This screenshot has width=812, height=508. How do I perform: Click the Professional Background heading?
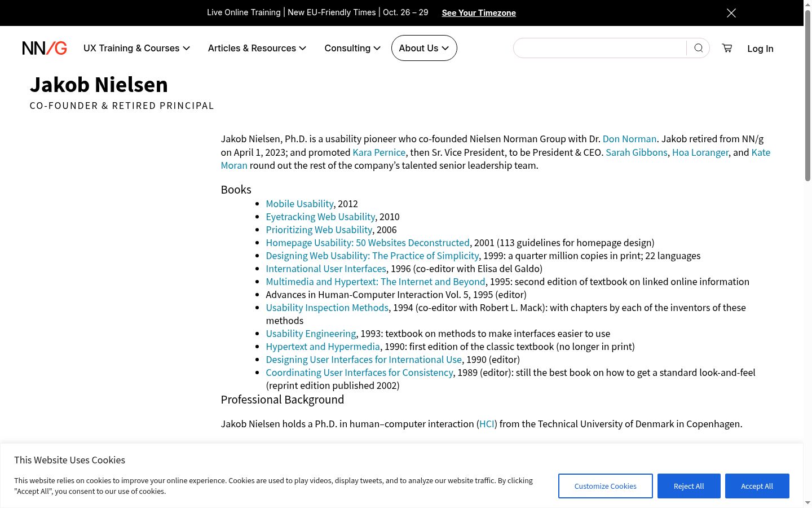click(283, 400)
